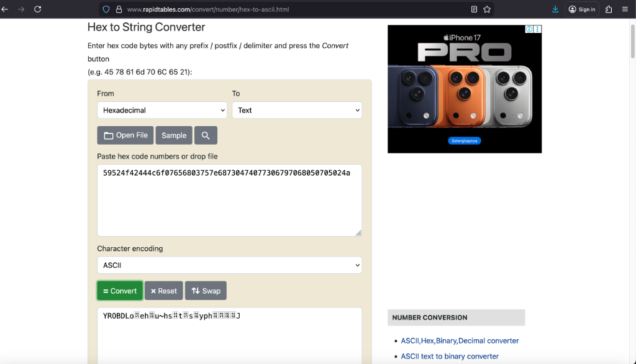This screenshot has width=636, height=364.
Task: Click inside the hex code input textarea
Action: click(x=229, y=205)
